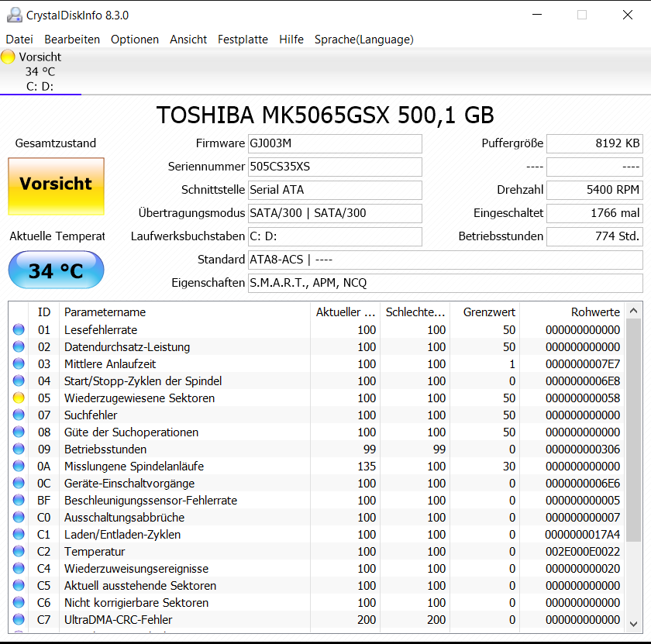This screenshot has width=651, height=644.
Task: Click the ID column header
Action: [44, 312]
